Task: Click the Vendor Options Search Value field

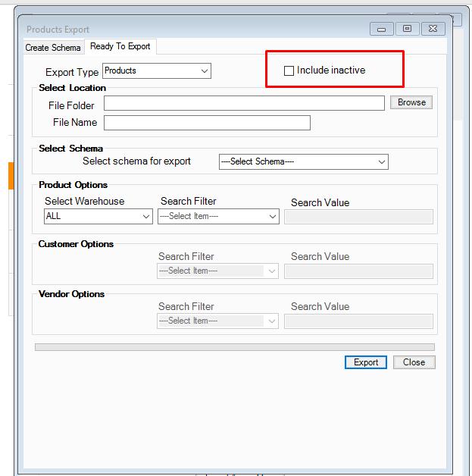Action: coord(358,321)
